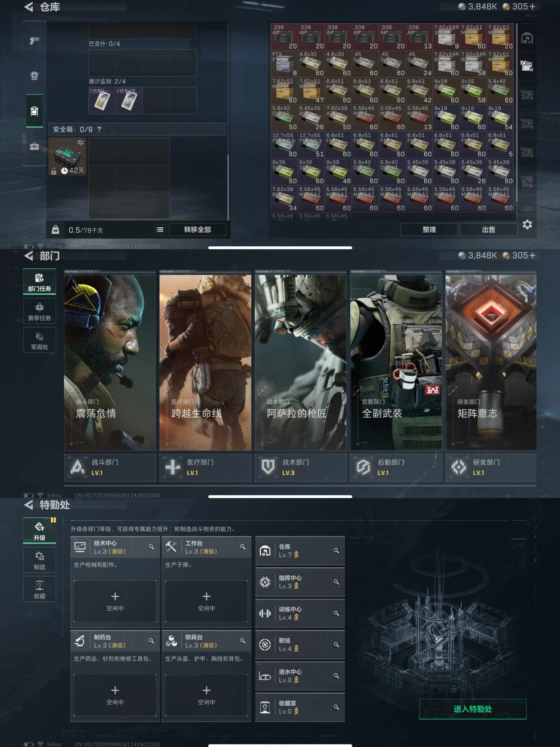Click the list view icon beside weight
Screen dimensions: 560x747
click(160, 230)
